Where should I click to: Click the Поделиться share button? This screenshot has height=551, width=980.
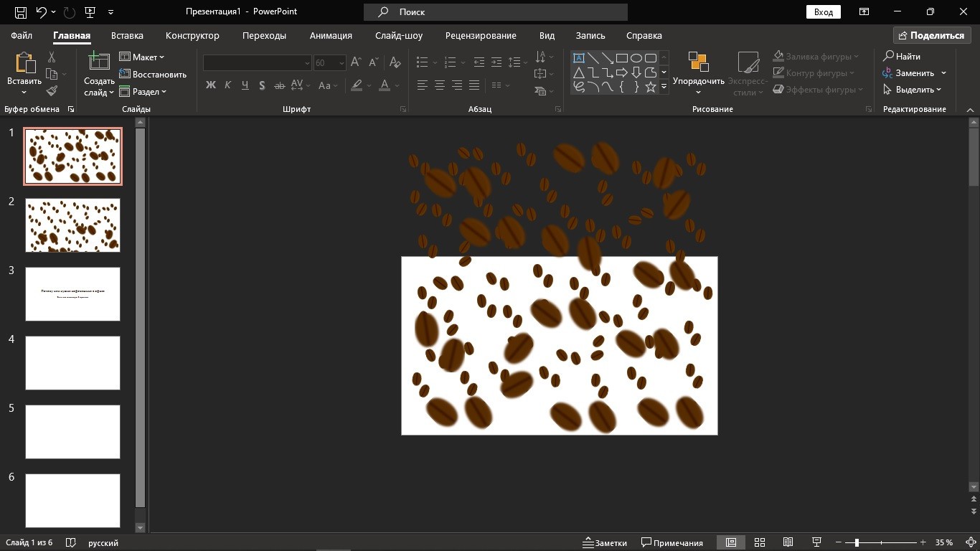pyautogui.click(x=931, y=35)
